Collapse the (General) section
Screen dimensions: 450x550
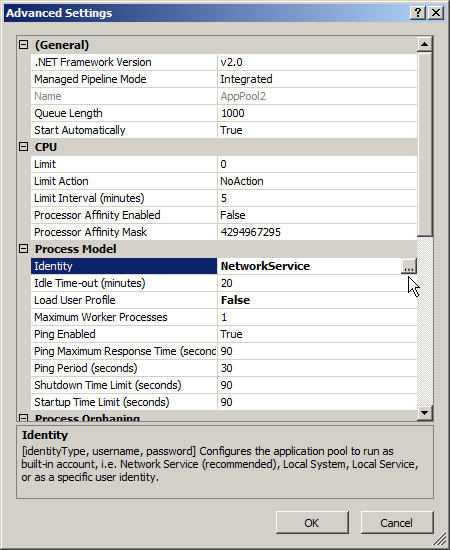pos(23,45)
